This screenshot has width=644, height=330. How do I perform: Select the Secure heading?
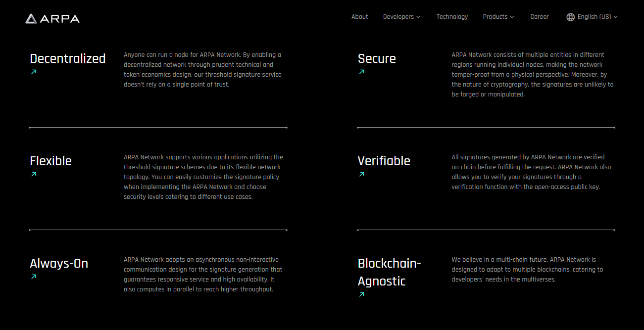(377, 58)
